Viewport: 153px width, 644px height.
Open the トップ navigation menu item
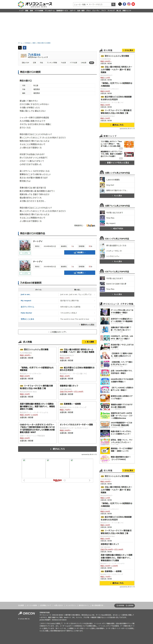pyautogui.click(x=21, y=10)
